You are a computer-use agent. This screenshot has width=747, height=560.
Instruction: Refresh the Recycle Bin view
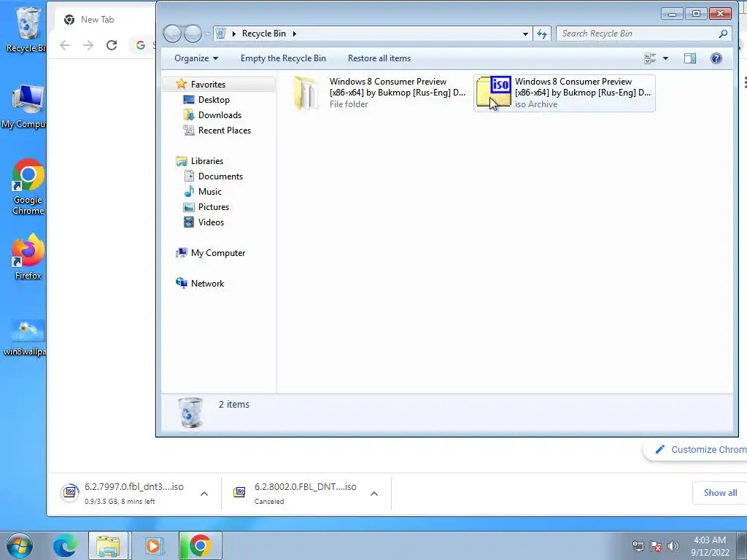coord(542,34)
